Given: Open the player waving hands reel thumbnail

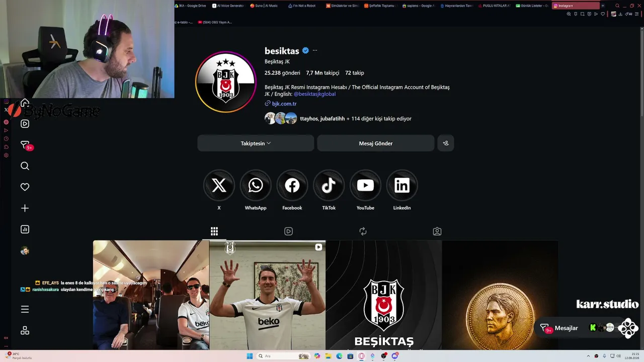Looking at the screenshot, I should coord(267,295).
